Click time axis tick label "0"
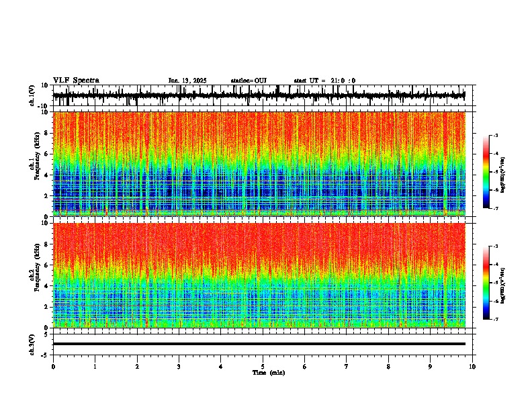 (x=53, y=367)
